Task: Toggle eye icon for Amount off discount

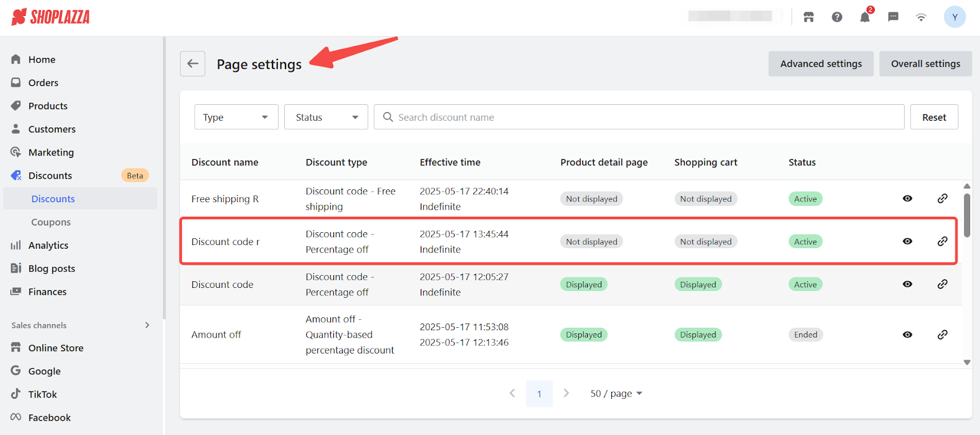Action: pyautogui.click(x=907, y=335)
